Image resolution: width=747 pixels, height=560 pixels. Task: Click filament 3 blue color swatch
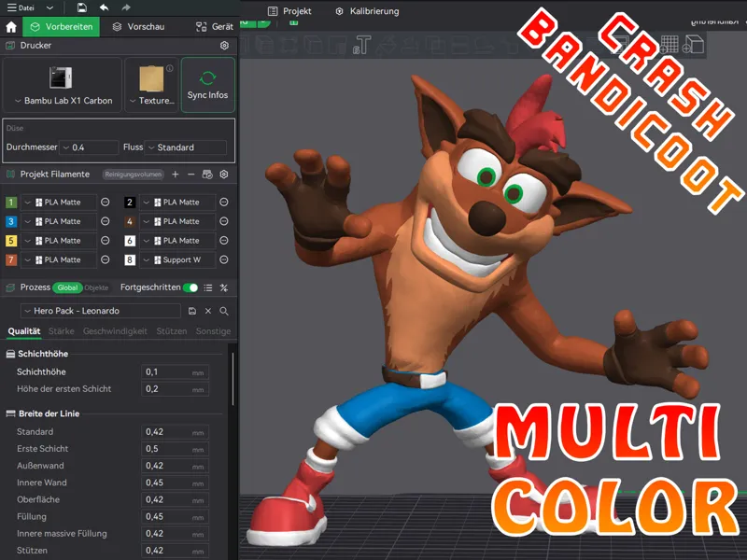pos(11,221)
